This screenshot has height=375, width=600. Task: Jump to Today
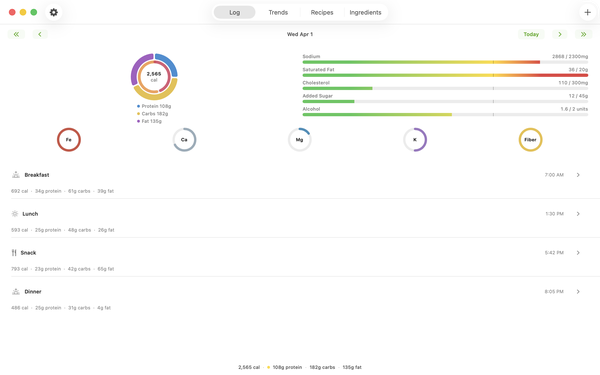click(531, 34)
